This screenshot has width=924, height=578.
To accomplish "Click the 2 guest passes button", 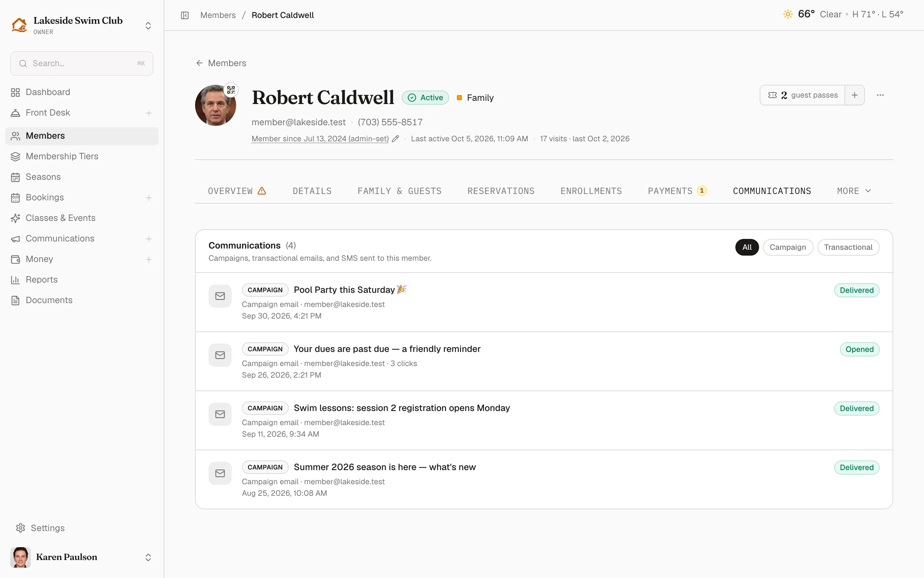I will pyautogui.click(x=802, y=95).
